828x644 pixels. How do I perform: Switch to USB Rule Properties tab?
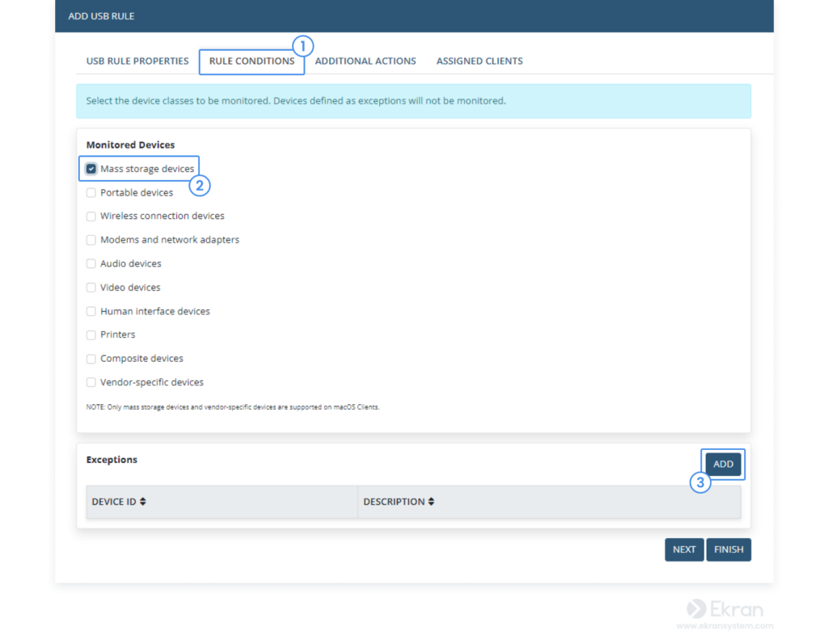point(137,61)
